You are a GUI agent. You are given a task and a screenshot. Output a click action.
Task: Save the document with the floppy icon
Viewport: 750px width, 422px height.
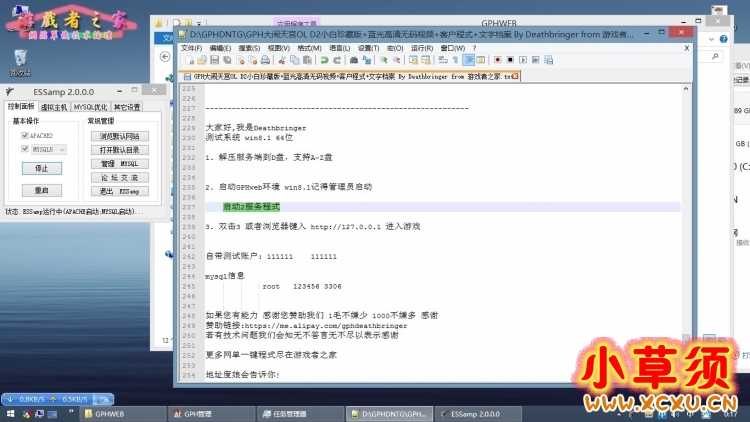[214, 60]
